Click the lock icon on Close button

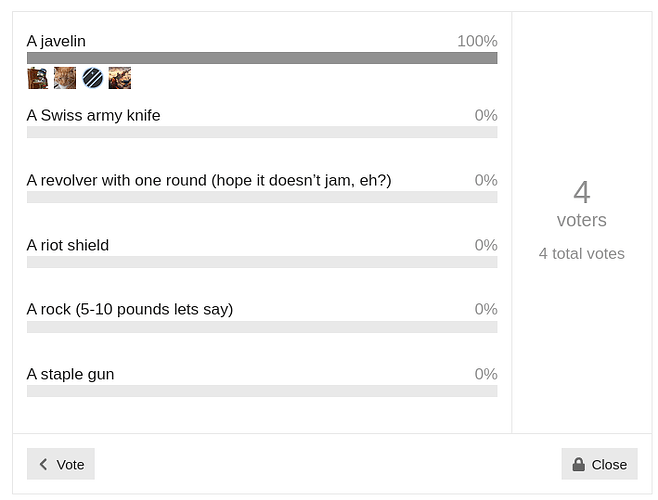pos(578,464)
